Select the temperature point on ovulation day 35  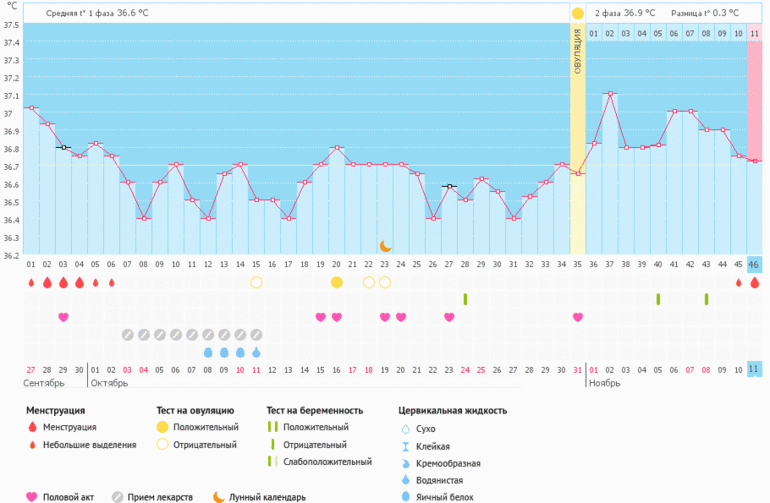[x=578, y=173]
